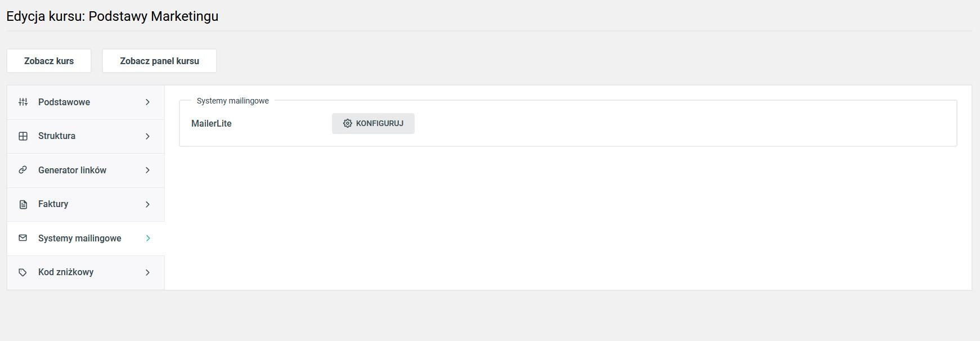Click the link icon beside Generator linków
The height and width of the screenshot is (341, 980).
[23, 170]
